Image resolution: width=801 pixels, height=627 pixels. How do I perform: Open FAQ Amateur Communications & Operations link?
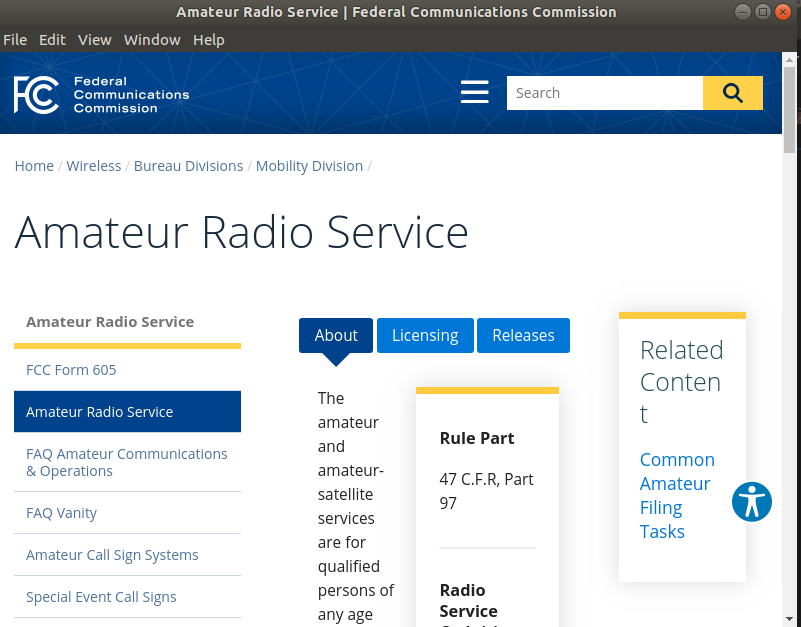[x=127, y=462]
